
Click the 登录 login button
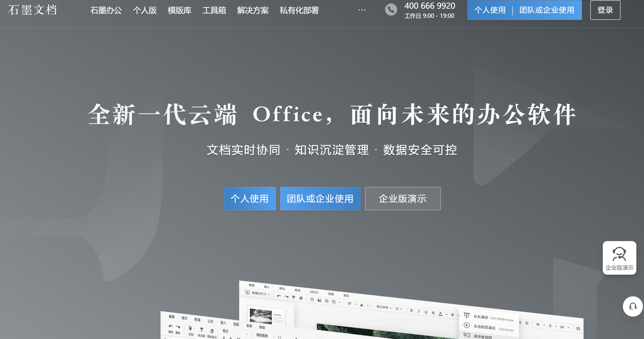(x=605, y=10)
